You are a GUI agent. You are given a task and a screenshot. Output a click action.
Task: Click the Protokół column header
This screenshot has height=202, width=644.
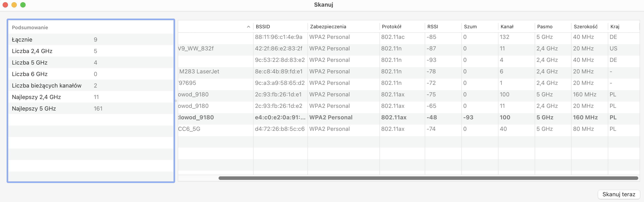pos(402,27)
